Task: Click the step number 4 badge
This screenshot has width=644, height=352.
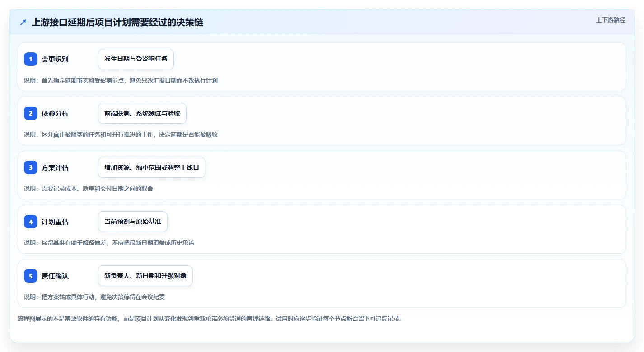Action: [31, 222]
